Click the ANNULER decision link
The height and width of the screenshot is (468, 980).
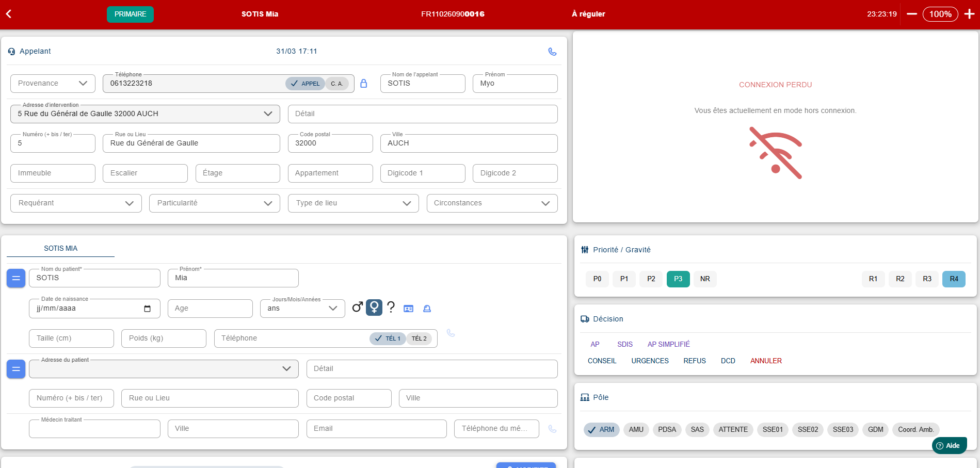click(x=766, y=361)
